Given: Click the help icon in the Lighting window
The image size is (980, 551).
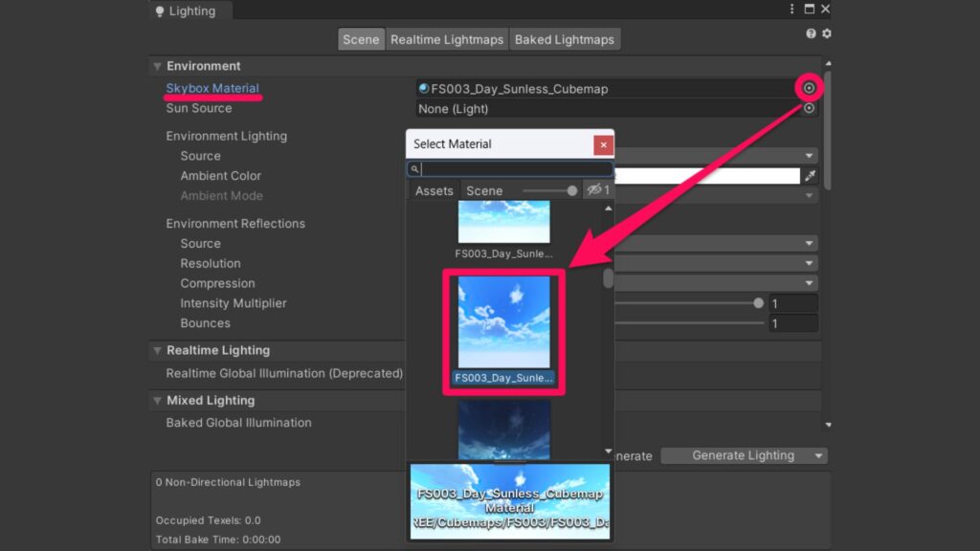Looking at the screenshot, I should tap(812, 33).
